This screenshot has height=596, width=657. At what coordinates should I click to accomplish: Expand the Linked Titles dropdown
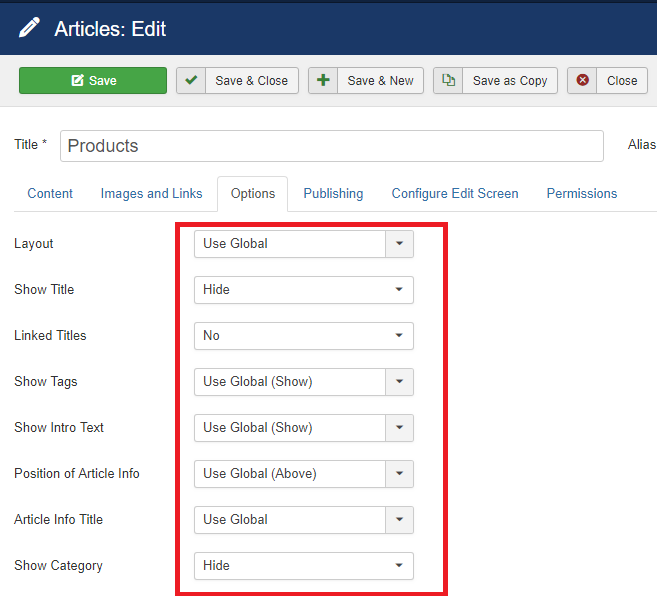click(303, 336)
